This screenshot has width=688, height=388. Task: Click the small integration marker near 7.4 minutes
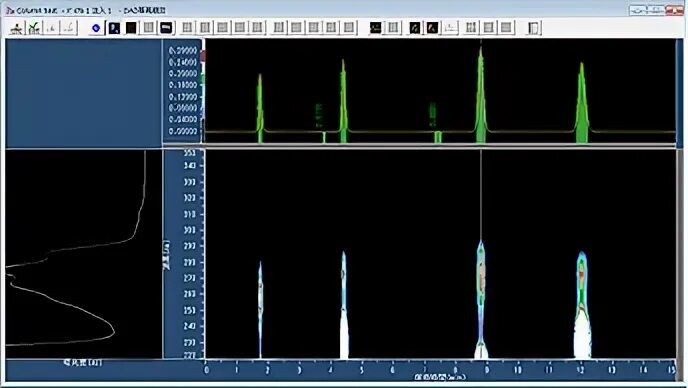click(x=437, y=137)
